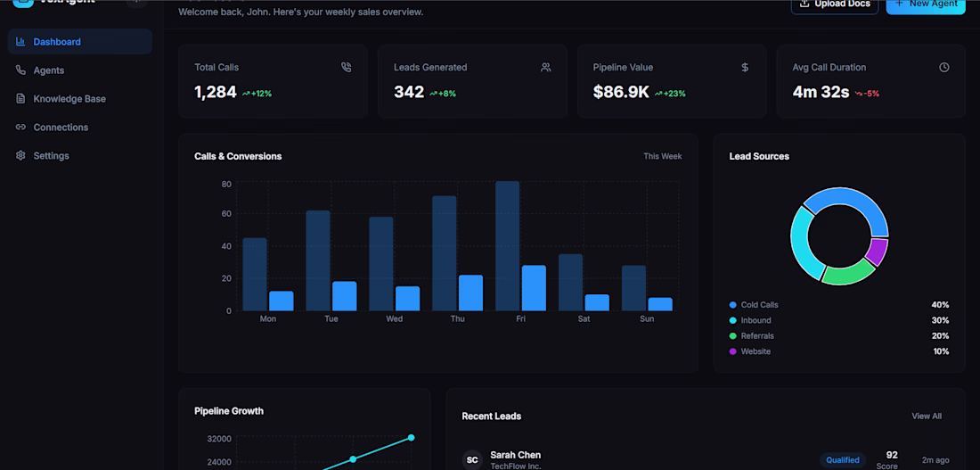Viewport: 980px width, 470px height.
Task: Click the upload icon in Upload Docs
Action: click(x=804, y=4)
